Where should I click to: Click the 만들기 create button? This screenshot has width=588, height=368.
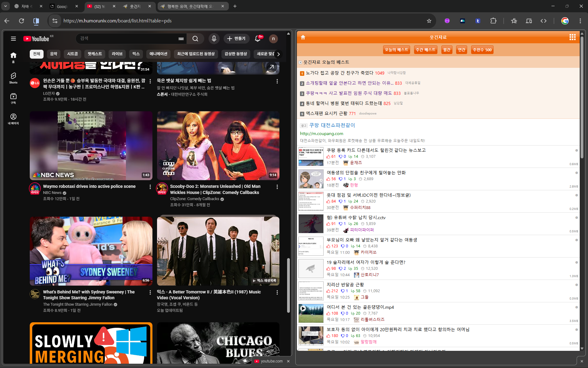pos(236,39)
